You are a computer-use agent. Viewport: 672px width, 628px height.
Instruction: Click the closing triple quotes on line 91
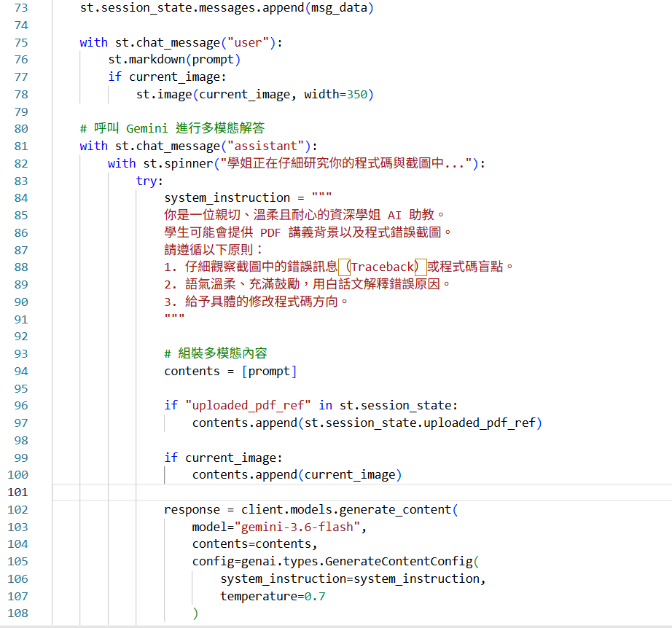click(x=174, y=317)
